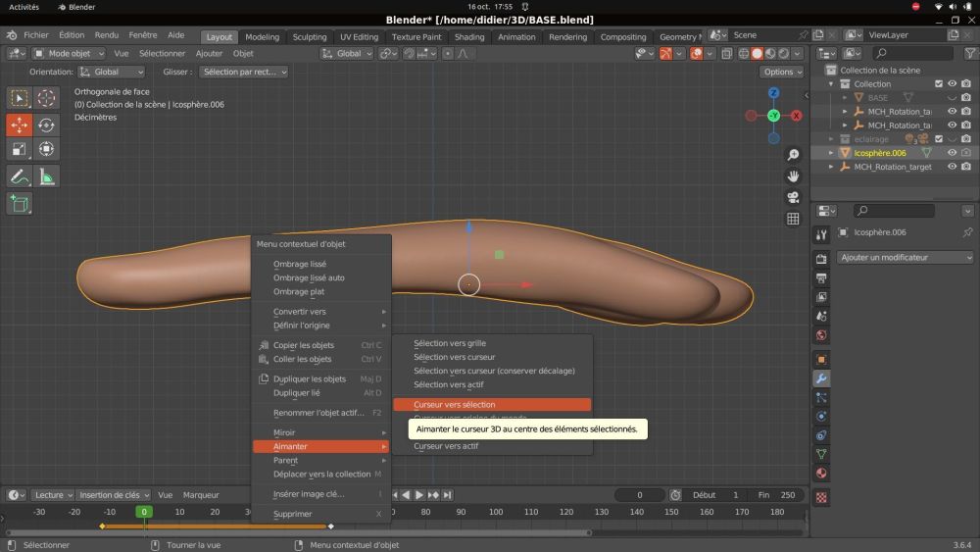Screen dimensions: 980x552
Task: Open the Modifiers wrench tab
Action: coord(821,378)
